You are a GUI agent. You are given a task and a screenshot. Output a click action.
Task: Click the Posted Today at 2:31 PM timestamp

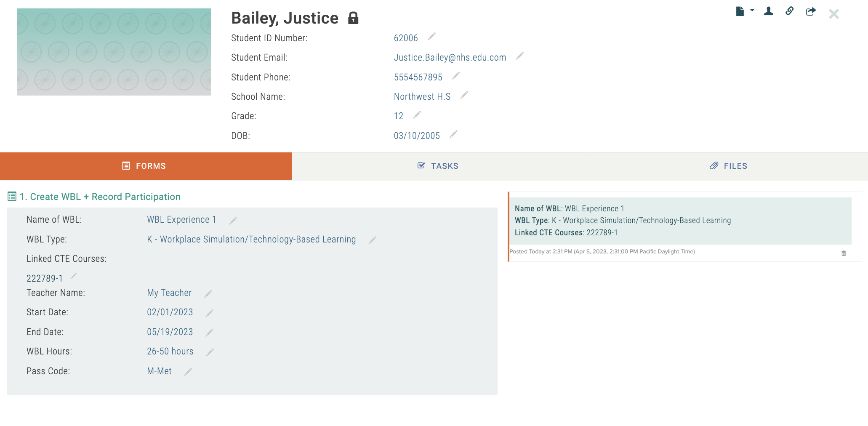(x=602, y=252)
